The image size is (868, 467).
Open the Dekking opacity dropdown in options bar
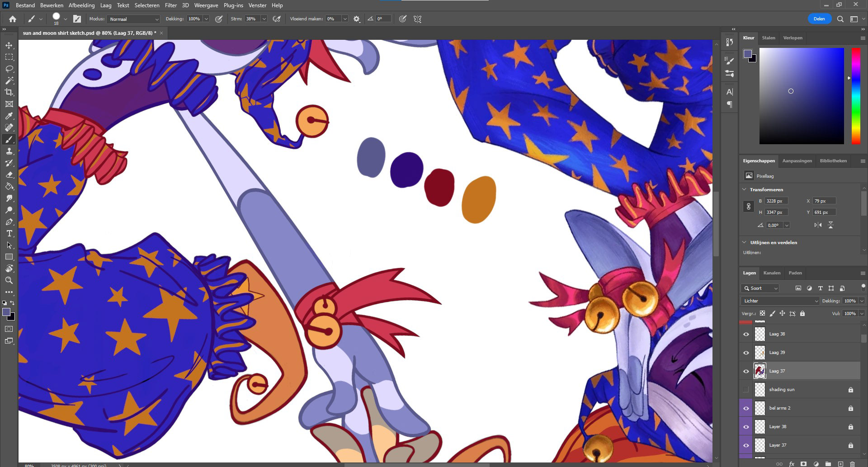(x=206, y=19)
